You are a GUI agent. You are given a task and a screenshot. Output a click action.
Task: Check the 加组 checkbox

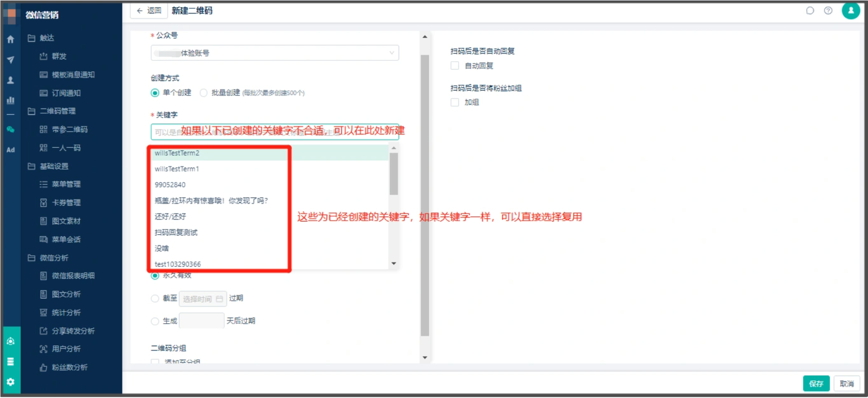click(455, 103)
